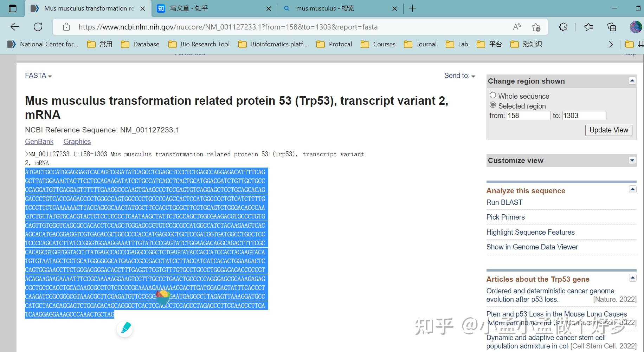The width and height of the screenshot is (644, 352).
Task: Open the Bio Research Tool bookmarks folder
Action: tap(199, 44)
